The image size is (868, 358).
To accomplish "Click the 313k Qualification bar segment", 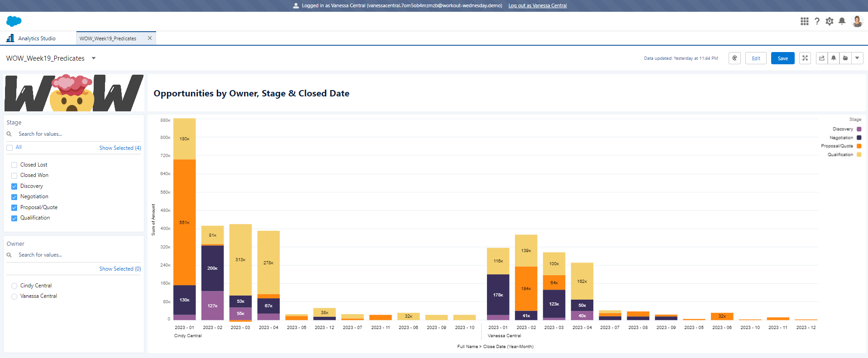I will tap(240, 260).
